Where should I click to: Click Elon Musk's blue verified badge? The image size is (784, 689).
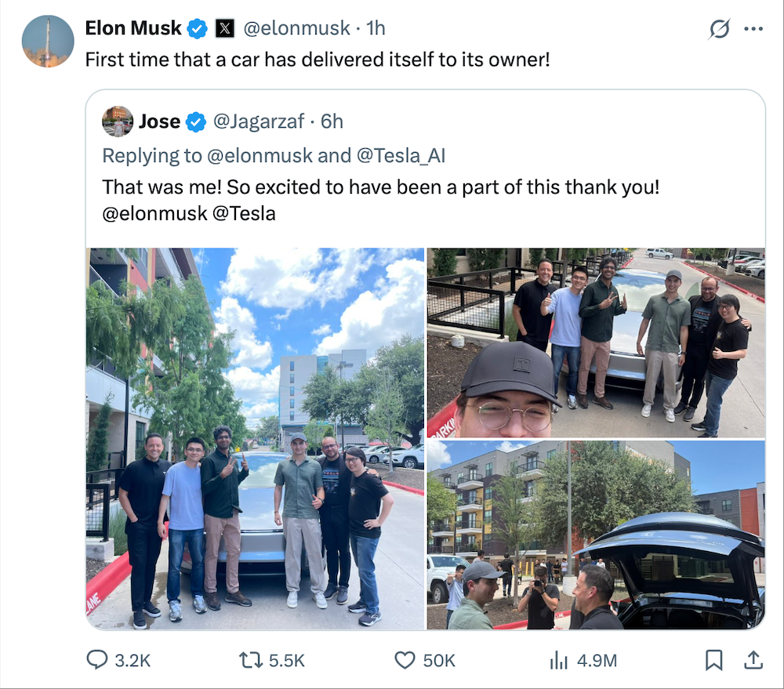tap(197, 28)
